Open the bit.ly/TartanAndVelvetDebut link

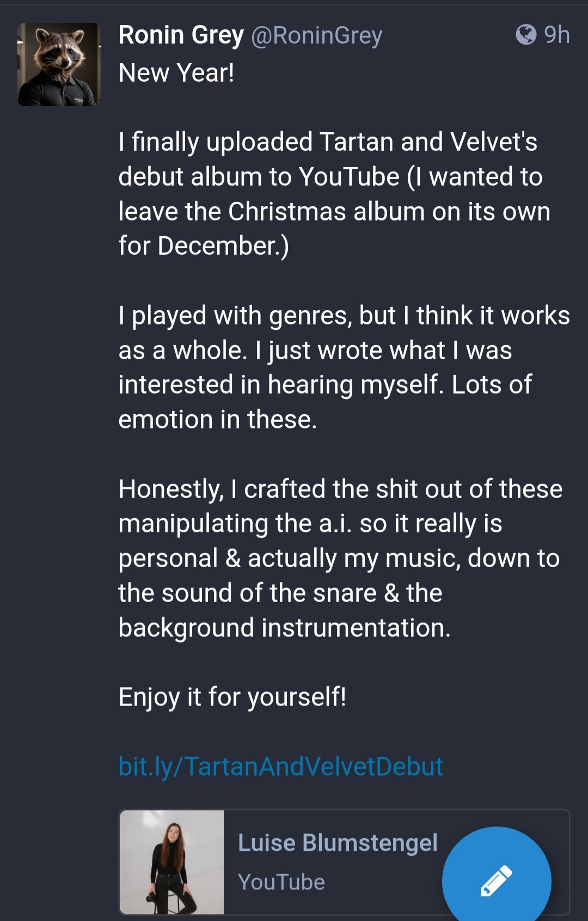(x=280, y=766)
